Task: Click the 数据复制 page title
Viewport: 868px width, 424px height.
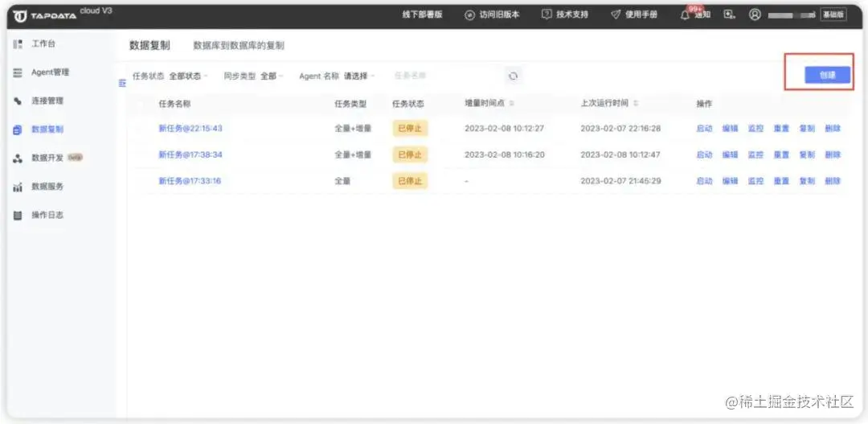Action: (149, 45)
